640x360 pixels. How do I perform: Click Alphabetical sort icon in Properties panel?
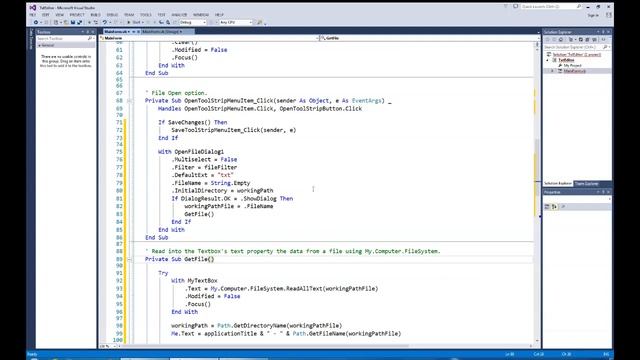pyautogui.click(x=554, y=207)
